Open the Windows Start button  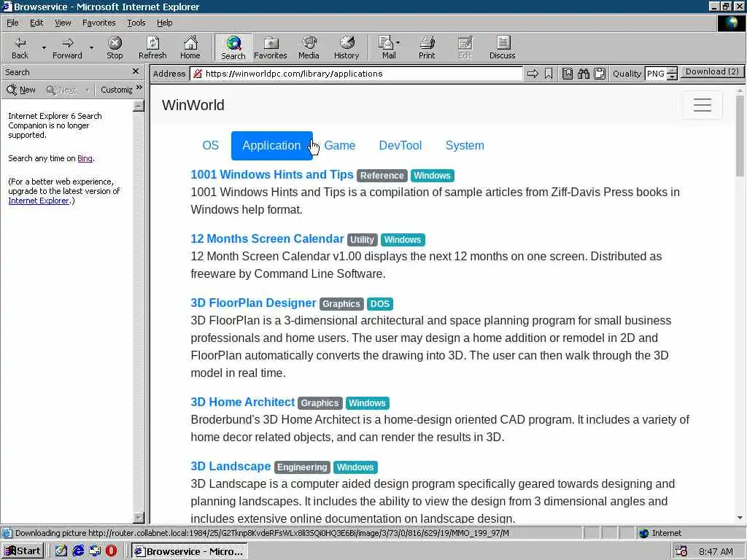point(23,551)
